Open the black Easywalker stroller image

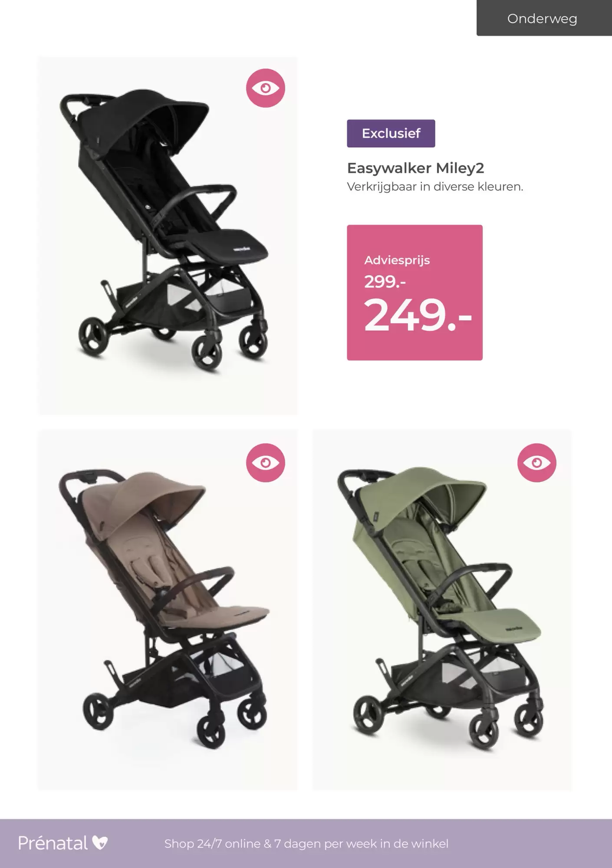168,236
